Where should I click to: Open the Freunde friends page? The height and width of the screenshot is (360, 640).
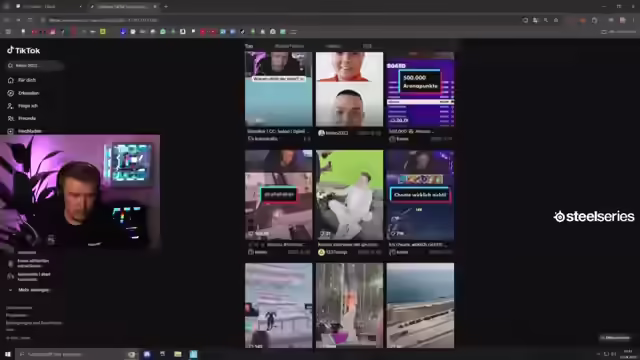point(22,118)
